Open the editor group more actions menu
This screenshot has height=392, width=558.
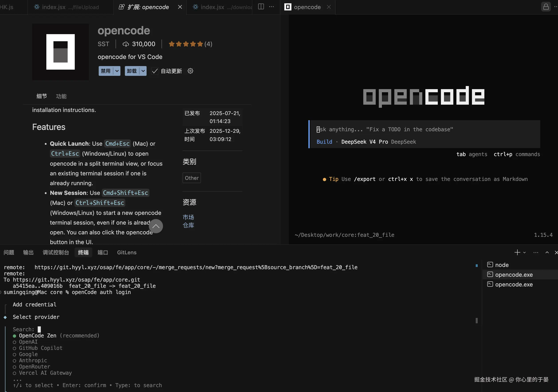[x=271, y=7]
